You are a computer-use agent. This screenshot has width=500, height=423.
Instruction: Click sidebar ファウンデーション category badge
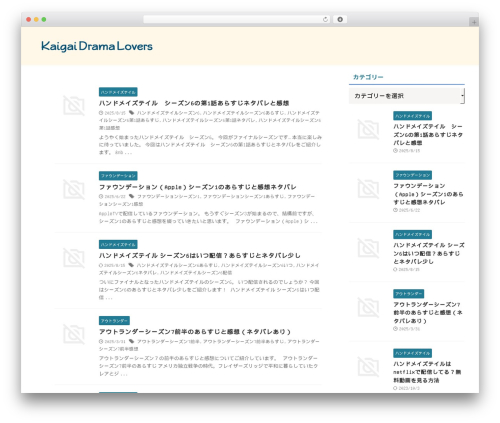point(412,175)
